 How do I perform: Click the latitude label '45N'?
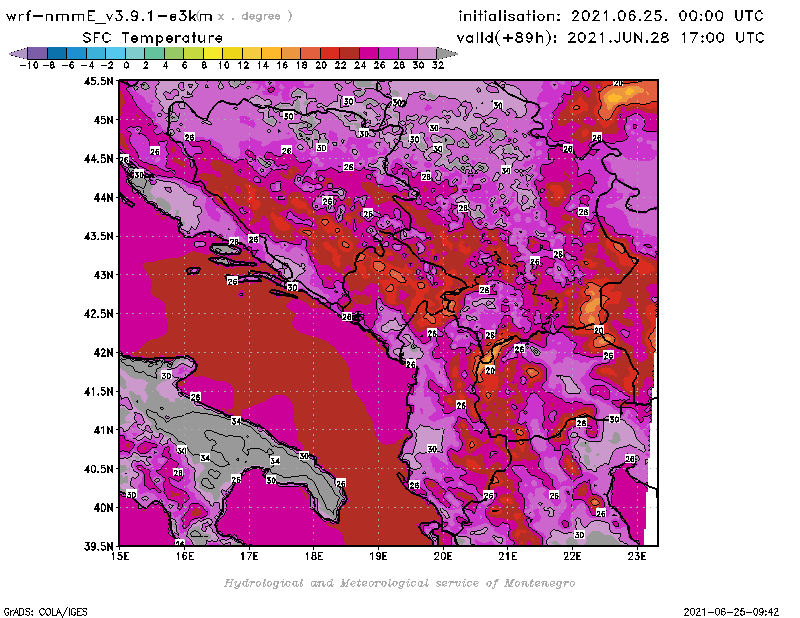(103, 120)
